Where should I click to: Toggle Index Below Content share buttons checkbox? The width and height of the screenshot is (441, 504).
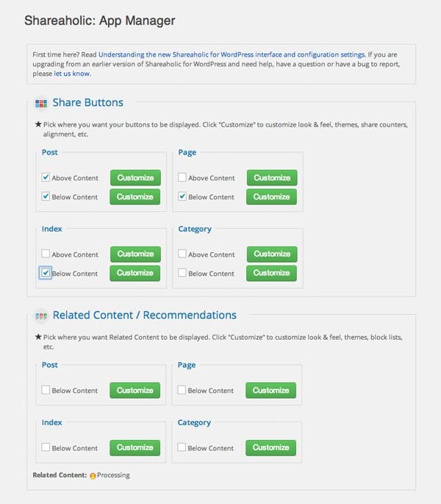click(46, 272)
